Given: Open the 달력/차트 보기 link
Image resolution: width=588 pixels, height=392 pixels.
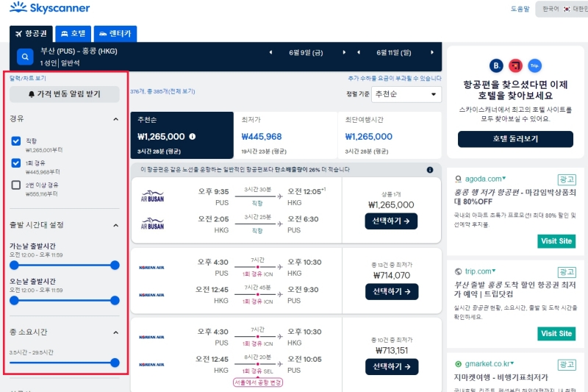Looking at the screenshot, I should [x=28, y=78].
